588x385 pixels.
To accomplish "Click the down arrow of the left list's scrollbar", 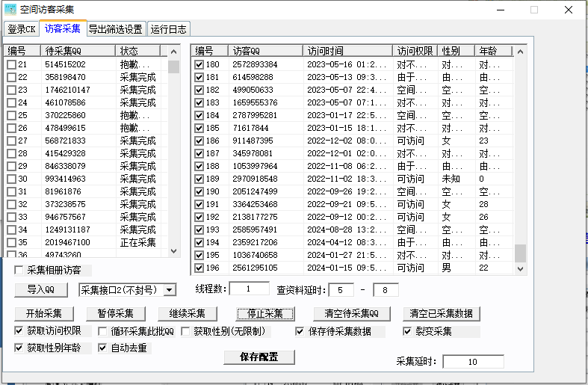I will [173, 250].
